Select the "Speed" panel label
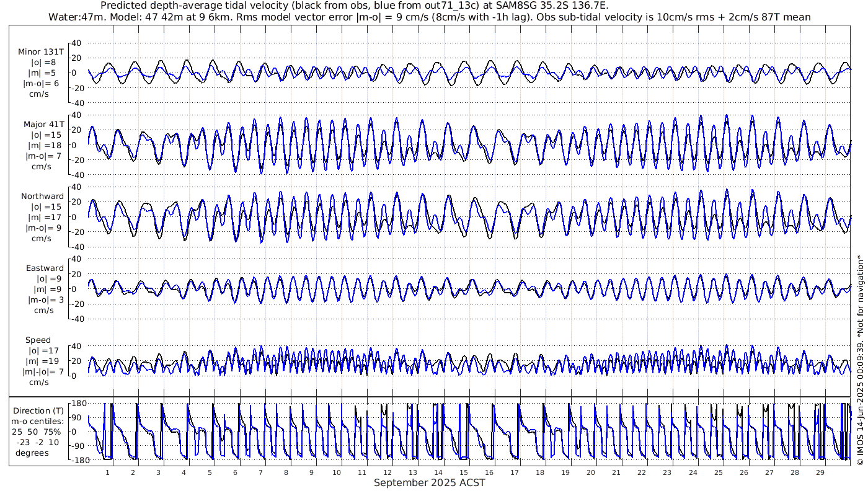The image size is (868, 496). coord(38,340)
